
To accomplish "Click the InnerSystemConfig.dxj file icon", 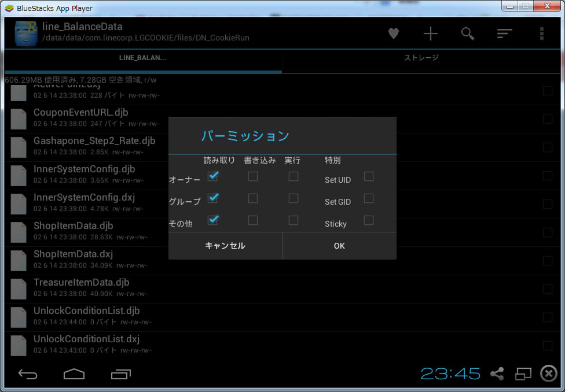I will point(19,204).
